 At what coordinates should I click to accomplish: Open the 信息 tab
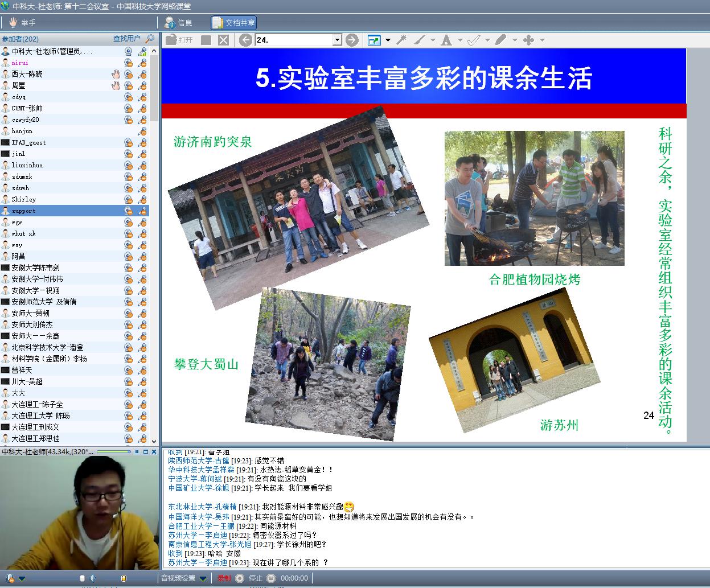(178, 23)
